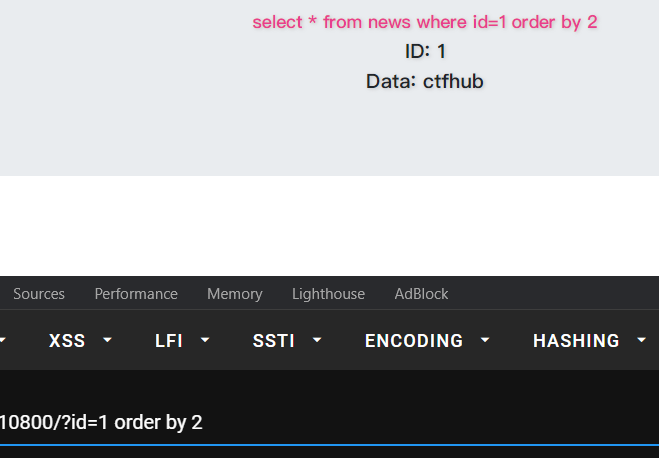
Task: Switch to the Sources tab
Action: click(39, 294)
